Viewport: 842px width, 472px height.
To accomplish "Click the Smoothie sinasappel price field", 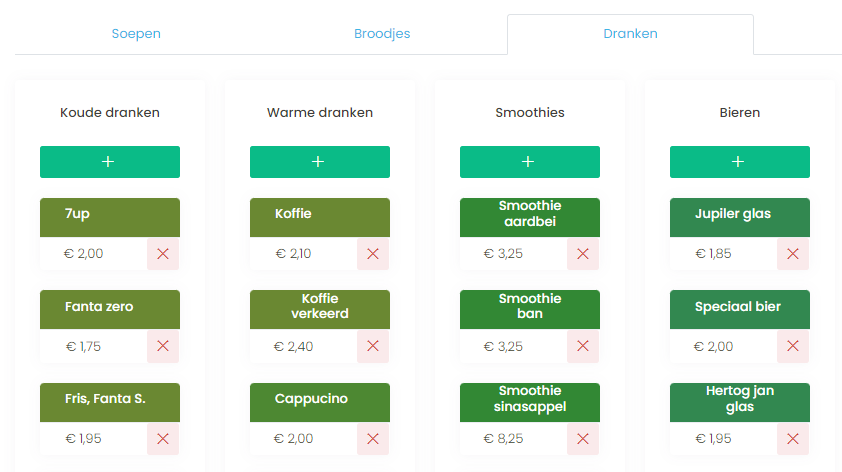I will tap(513, 438).
